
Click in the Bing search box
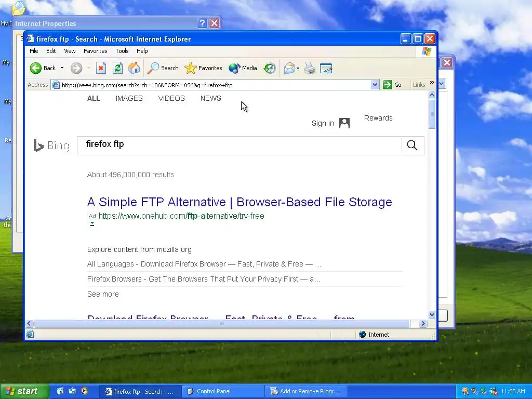239,145
